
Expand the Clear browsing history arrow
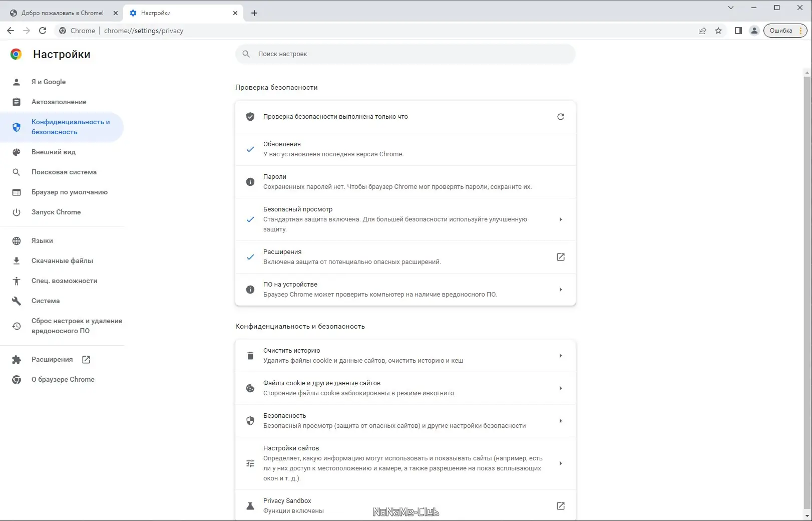[561, 356]
